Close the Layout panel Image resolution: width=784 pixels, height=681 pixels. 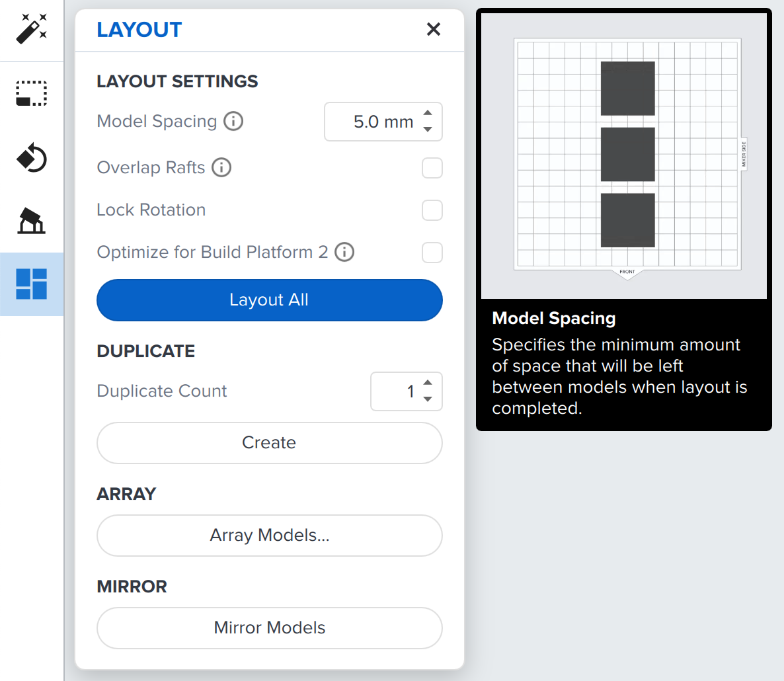[x=434, y=29]
